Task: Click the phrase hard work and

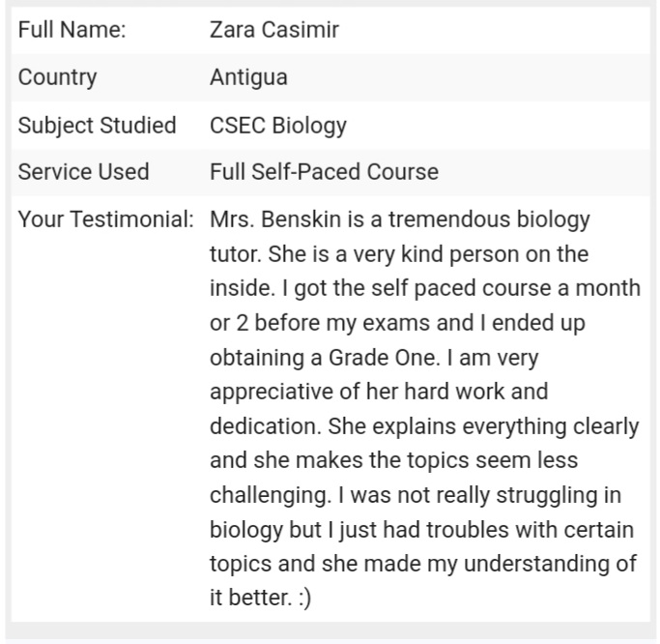Action: 476,392
